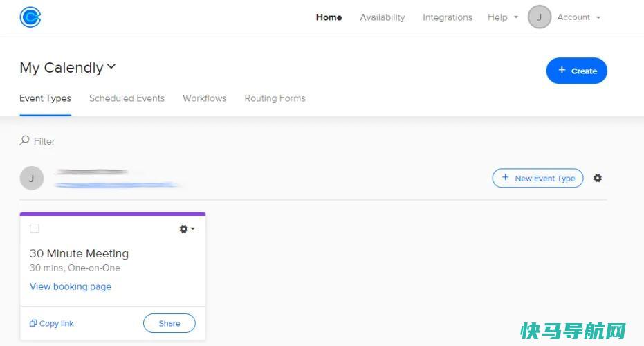Click the Share button on meeting card

point(169,323)
